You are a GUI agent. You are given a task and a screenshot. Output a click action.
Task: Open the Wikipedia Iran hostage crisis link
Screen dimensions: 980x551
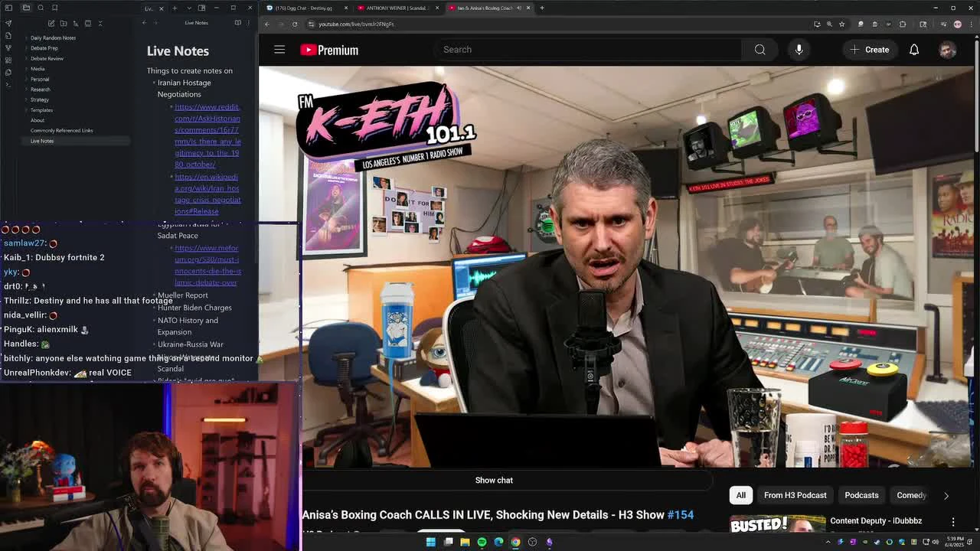click(207, 194)
